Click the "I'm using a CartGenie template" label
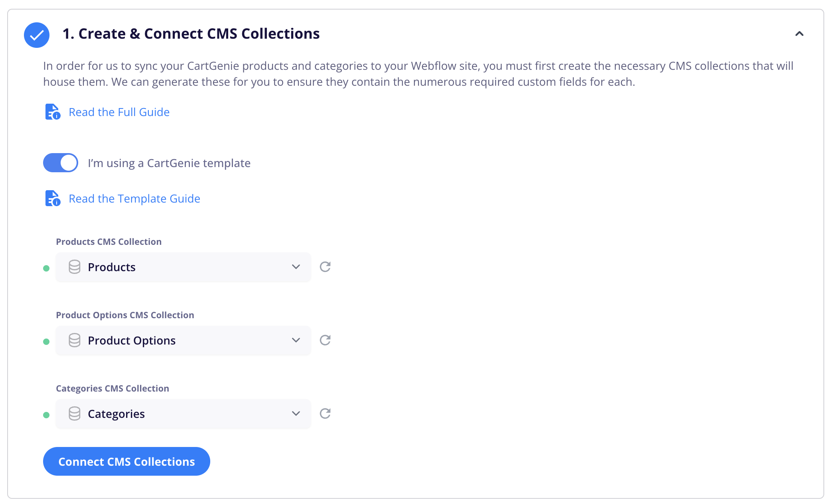Screen dimensions: 833x504 pyautogui.click(x=169, y=163)
